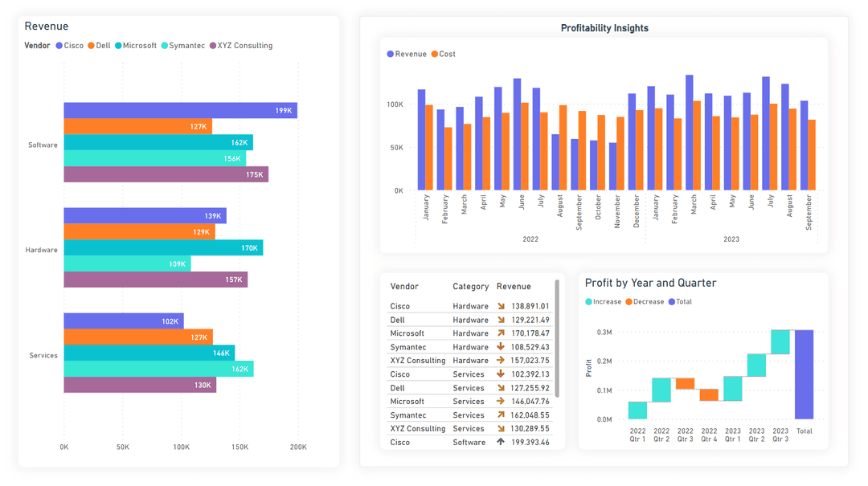Screen dimensions: 868x486
Task: Click the right arrow icon for XYZ Consulting Hardware
Action: point(501,361)
